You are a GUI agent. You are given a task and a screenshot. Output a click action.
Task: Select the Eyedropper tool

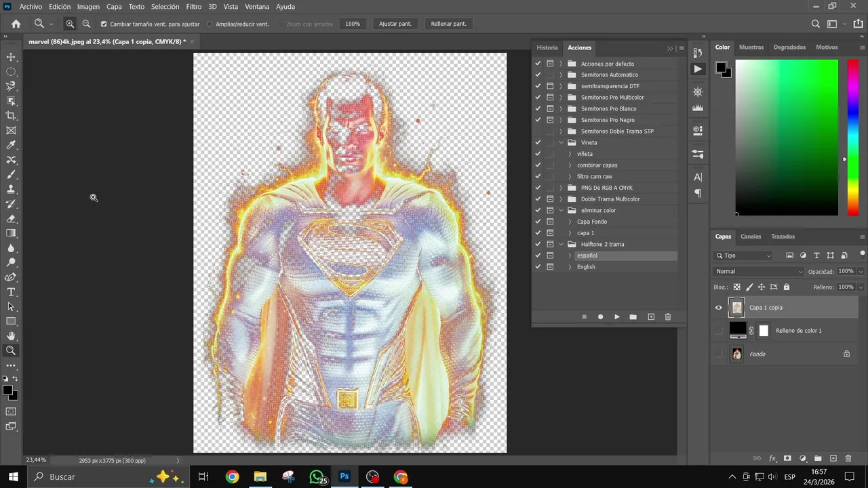(x=11, y=145)
